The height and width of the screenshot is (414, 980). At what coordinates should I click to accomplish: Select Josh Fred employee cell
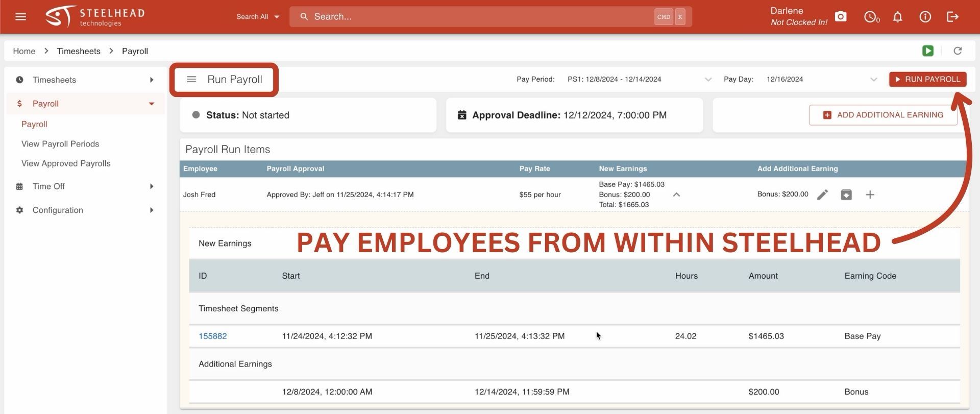pos(199,194)
